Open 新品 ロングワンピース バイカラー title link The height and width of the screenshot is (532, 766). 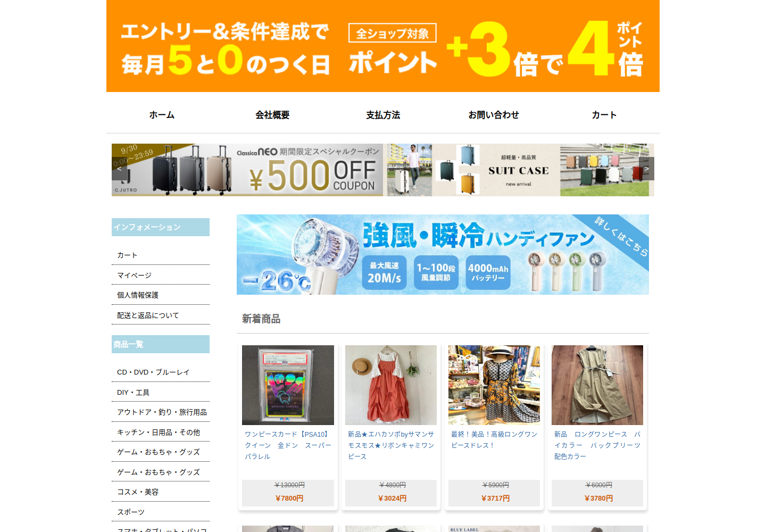597,445
